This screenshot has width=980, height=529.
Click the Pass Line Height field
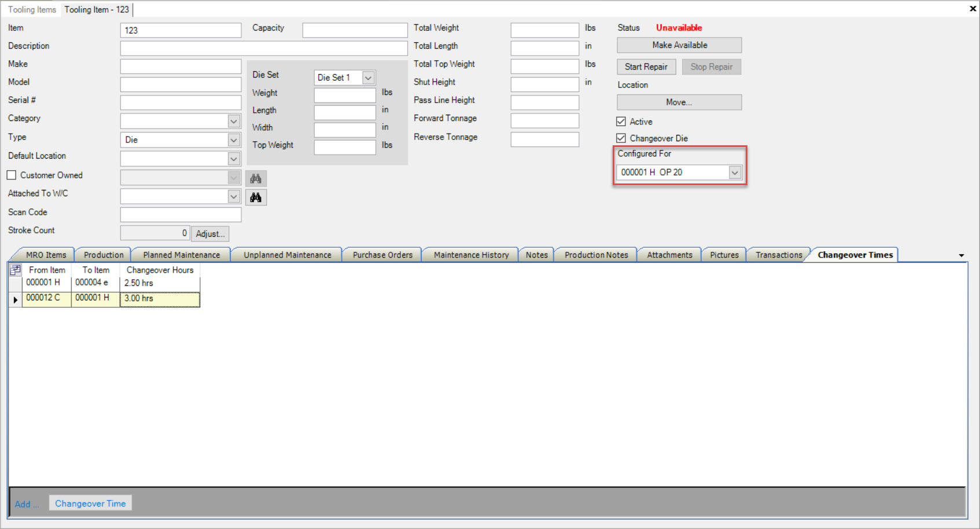pyautogui.click(x=544, y=102)
